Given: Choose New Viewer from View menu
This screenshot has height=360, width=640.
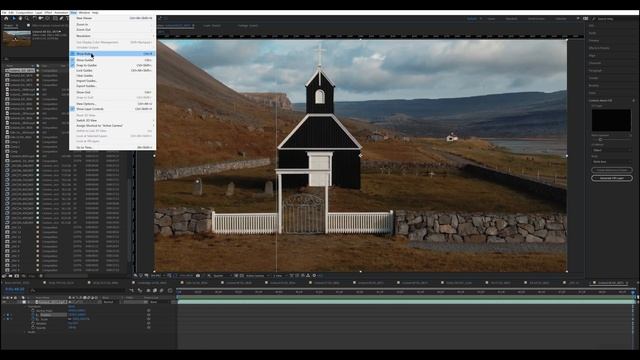Looking at the screenshot, I should (112, 18).
